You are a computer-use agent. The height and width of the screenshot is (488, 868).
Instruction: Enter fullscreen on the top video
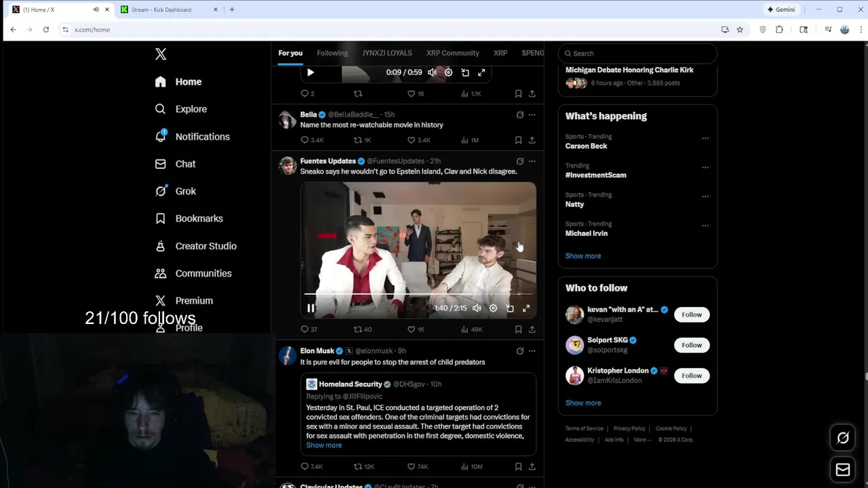click(481, 73)
